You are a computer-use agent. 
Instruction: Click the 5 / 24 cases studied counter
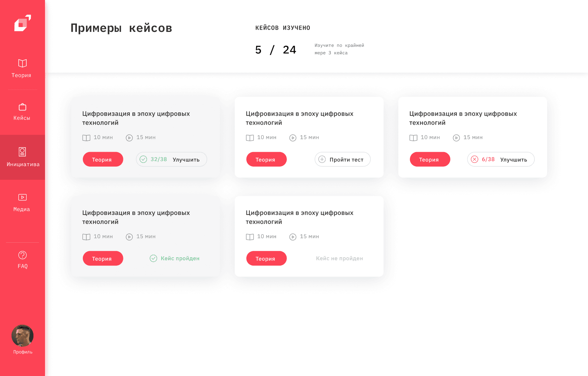point(276,50)
